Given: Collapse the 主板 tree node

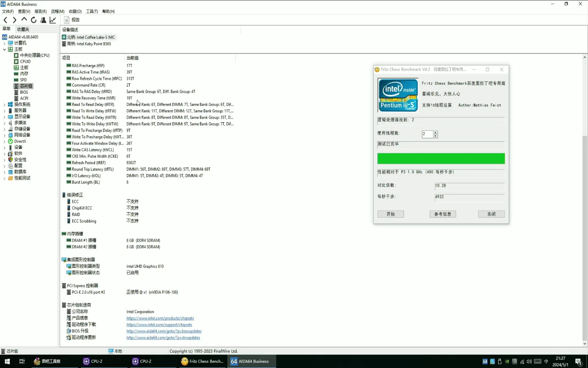Looking at the screenshot, I should [x=4, y=49].
